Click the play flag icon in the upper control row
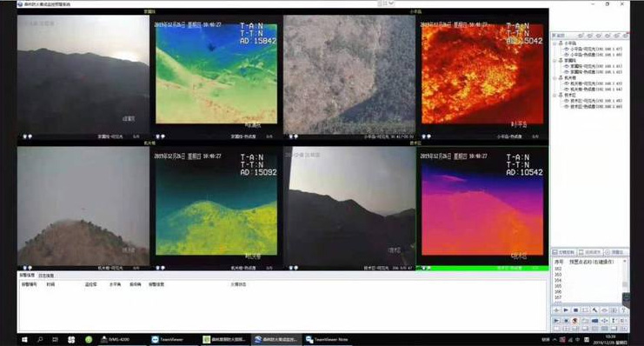This screenshot has height=346, width=644. tap(566, 310)
